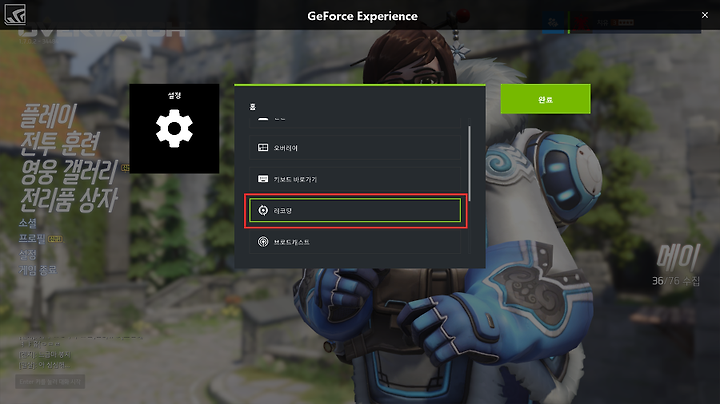720x404 pixels.
Task: Select the 리코딩 recording icon entry
Action: (x=354, y=210)
